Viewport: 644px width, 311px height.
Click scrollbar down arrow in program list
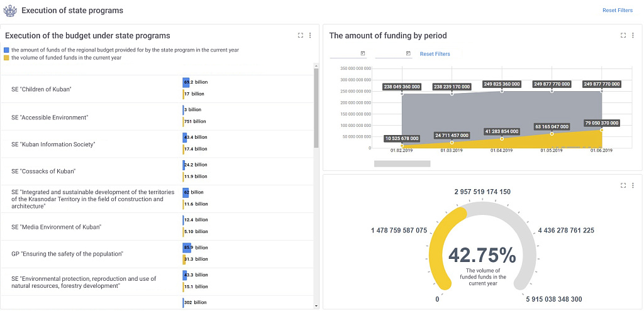point(316,306)
